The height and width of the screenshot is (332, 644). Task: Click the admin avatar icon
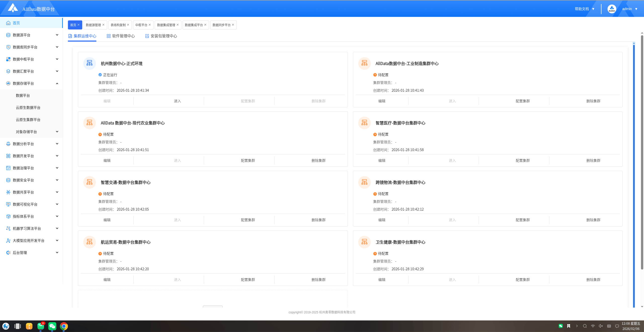[x=612, y=9]
